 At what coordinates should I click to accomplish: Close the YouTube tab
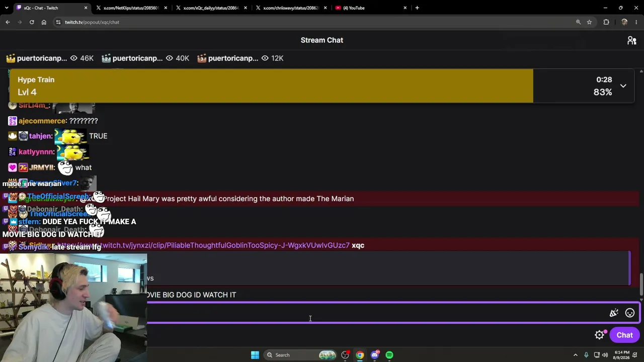coord(405,8)
